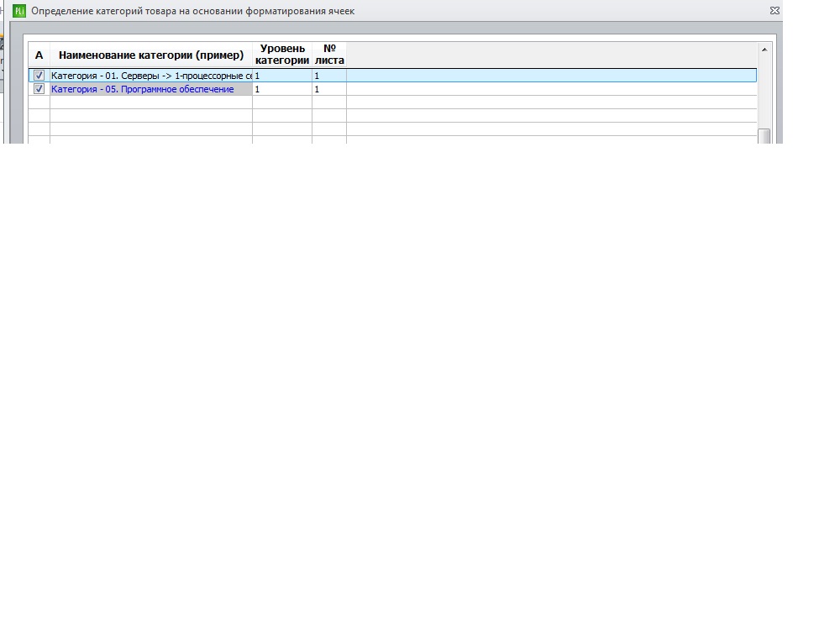
Task: Click the green PLi application icon in title bar
Action: [x=19, y=11]
